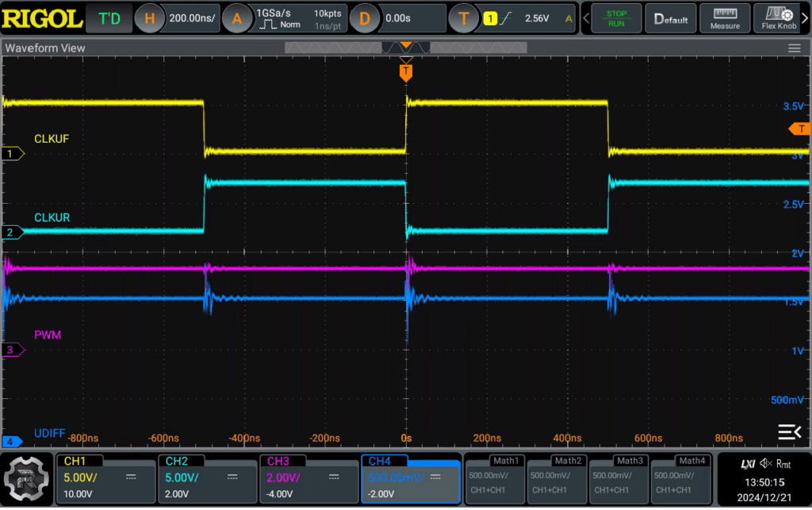Show more toolbar items with right chevron

806,18
